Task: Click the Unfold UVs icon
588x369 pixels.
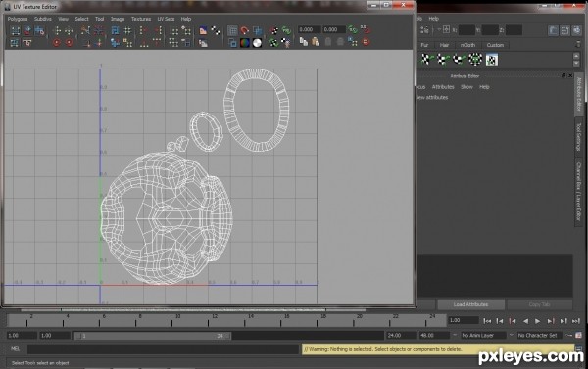Action: pyautogui.click(x=115, y=43)
